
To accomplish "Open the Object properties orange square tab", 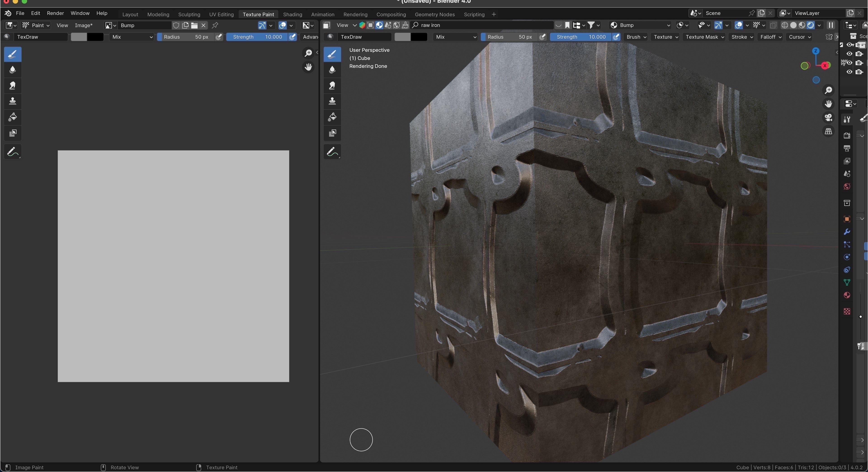I will (847, 219).
